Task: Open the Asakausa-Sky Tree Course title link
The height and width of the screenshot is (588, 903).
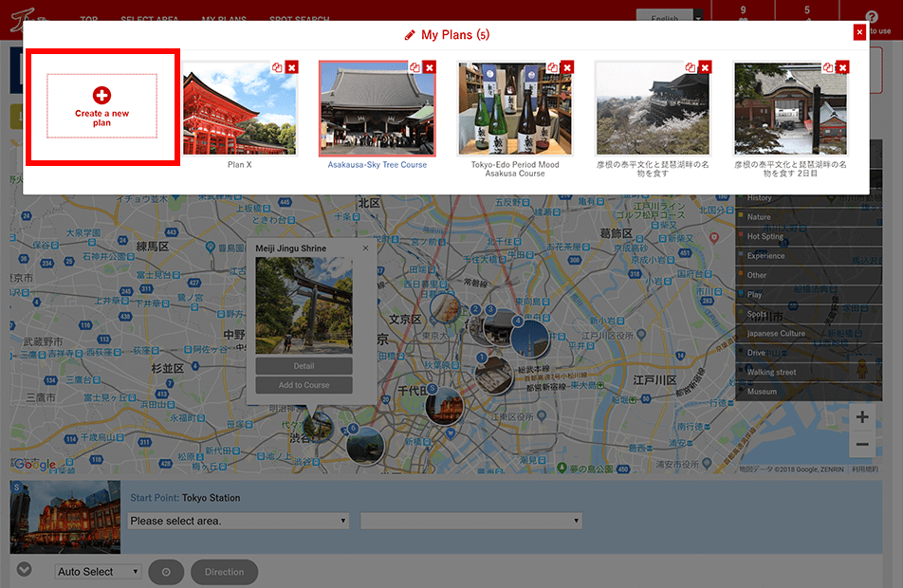Action: click(378, 165)
